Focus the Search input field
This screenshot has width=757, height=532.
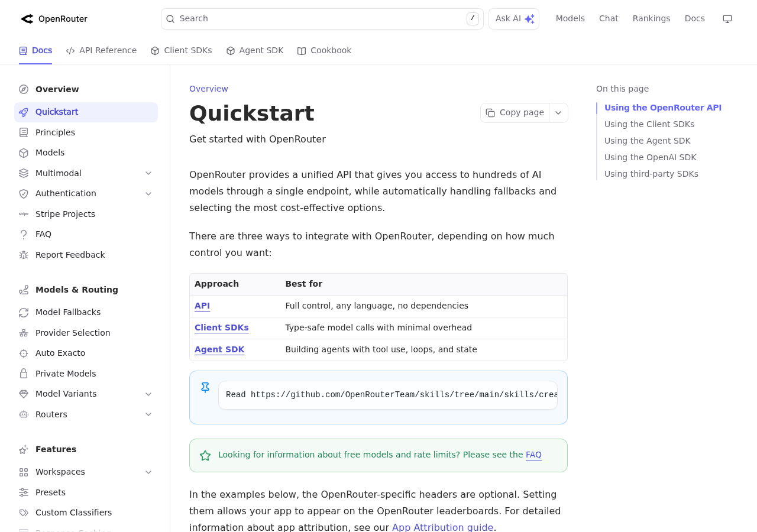pyautogui.click(x=322, y=19)
